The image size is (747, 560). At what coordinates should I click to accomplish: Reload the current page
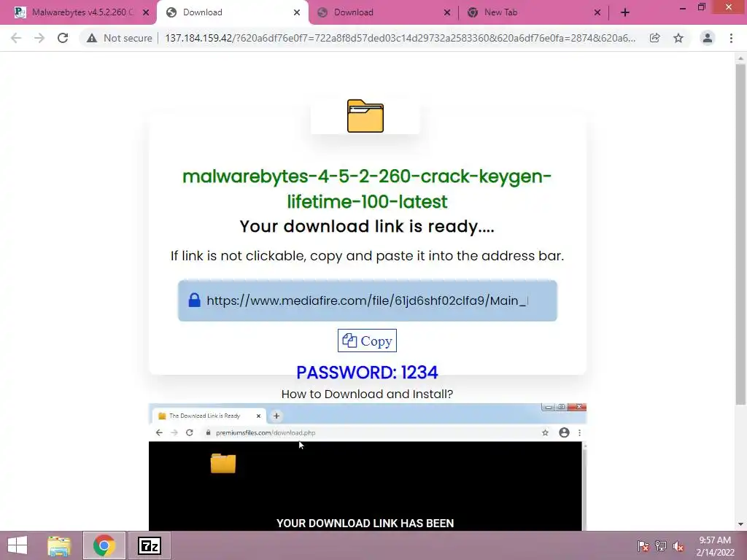point(63,38)
